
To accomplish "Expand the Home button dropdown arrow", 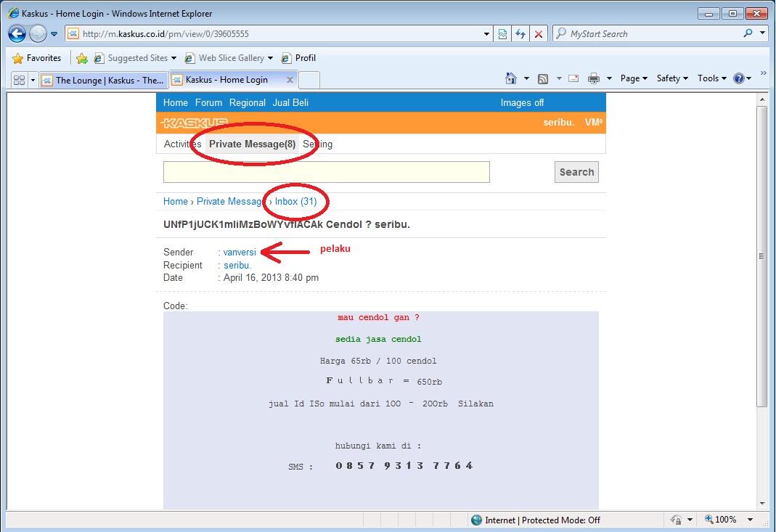I will tap(526, 78).
